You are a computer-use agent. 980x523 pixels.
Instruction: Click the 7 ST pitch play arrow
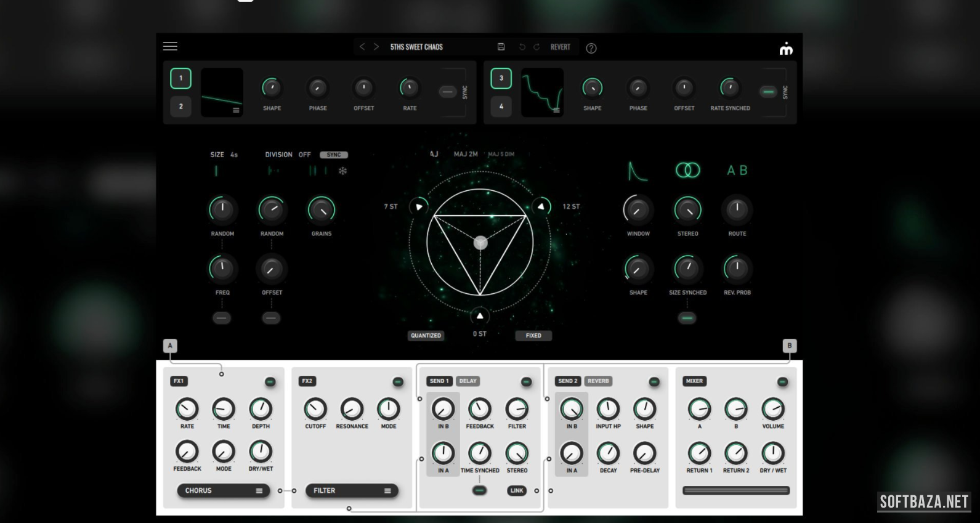click(419, 207)
